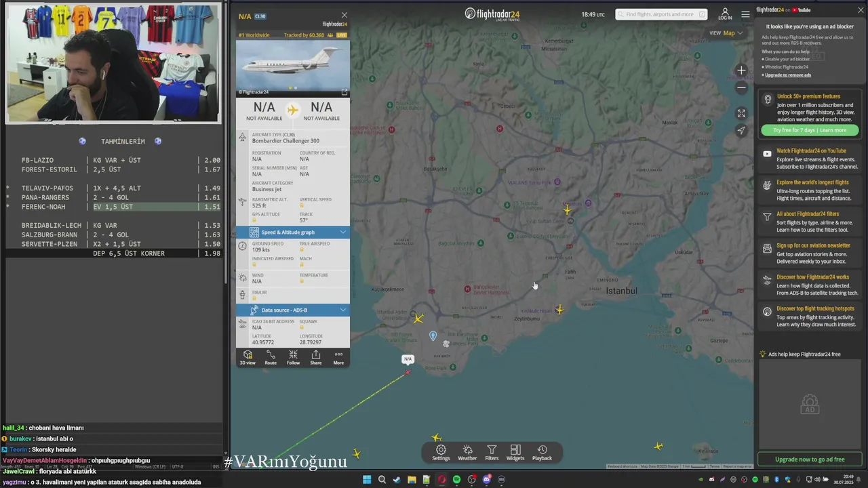Click Bombardier Challenger 300 aircraft type
Viewport: 868px width, 488px height.
[285, 141]
